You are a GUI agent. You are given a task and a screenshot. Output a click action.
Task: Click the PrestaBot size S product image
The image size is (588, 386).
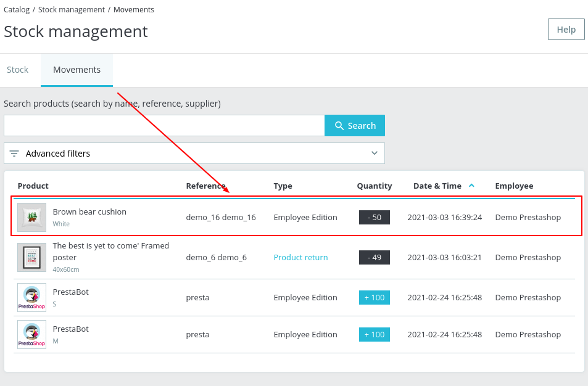[31, 297]
